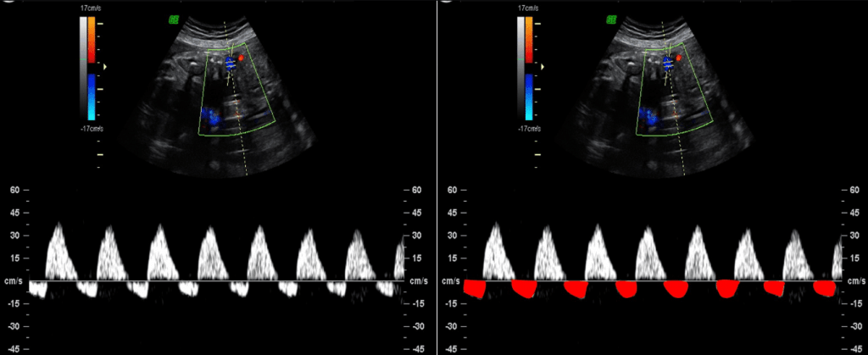The height and width of the screenshot is (355, 868).
Task: Click the yellow focus triangle marker in left scan
Action: click(x=106, y=65)
